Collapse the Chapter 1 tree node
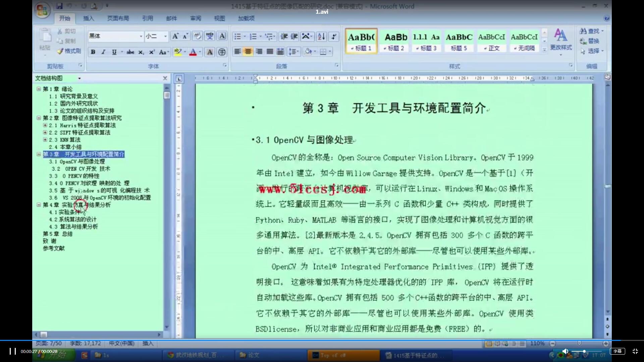 [x=39, y=89]
